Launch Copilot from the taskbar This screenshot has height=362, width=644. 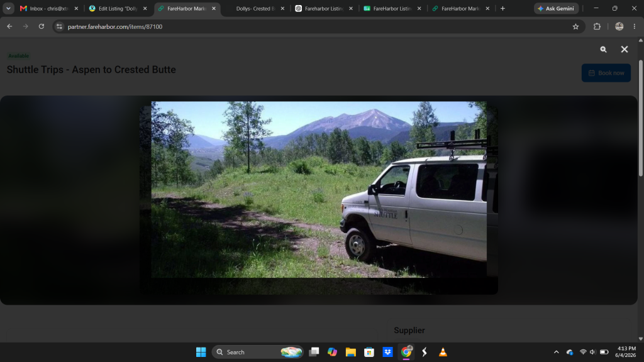click(332, 352)
